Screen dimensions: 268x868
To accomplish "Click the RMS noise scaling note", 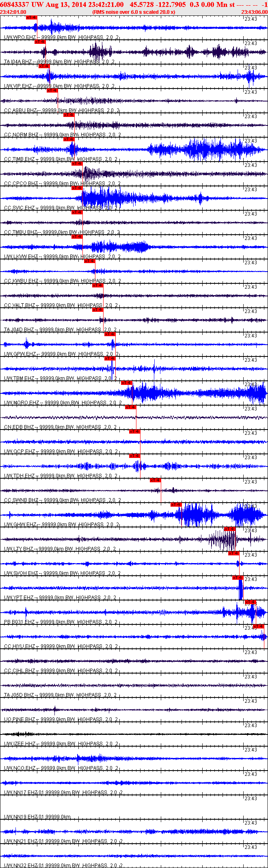I will (134, 12).
